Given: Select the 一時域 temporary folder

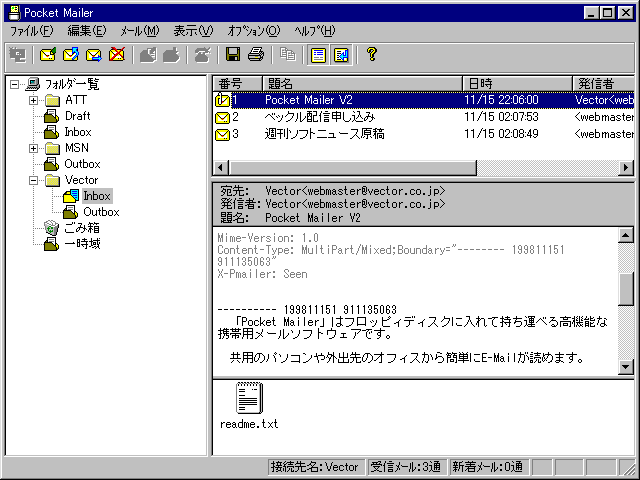Looking at the screenshot, I should point(82,244).
